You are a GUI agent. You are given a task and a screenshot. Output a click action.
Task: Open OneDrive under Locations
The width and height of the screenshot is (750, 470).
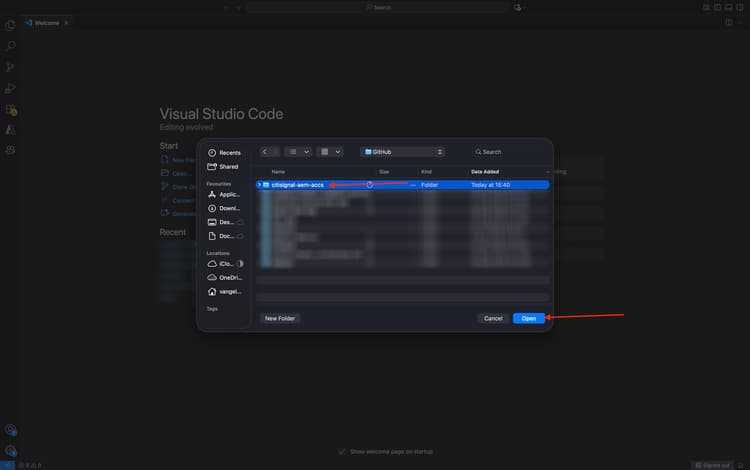click(x=224, y=278)
